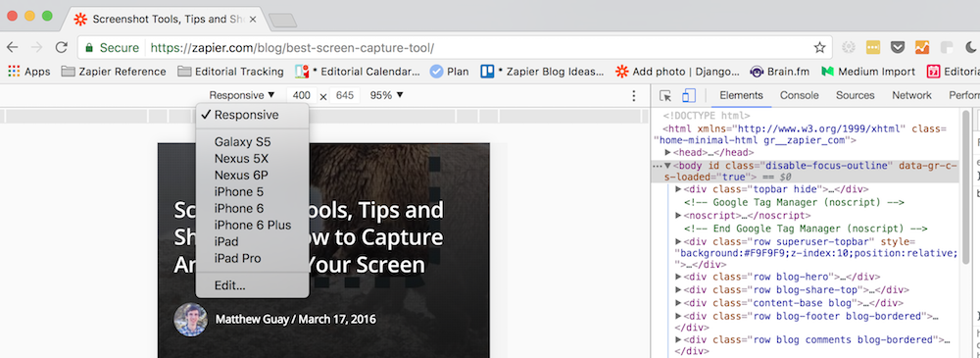Click Edit... in device menu
Image resolution: width=980 pixels, height=358 pixels.
252,285
